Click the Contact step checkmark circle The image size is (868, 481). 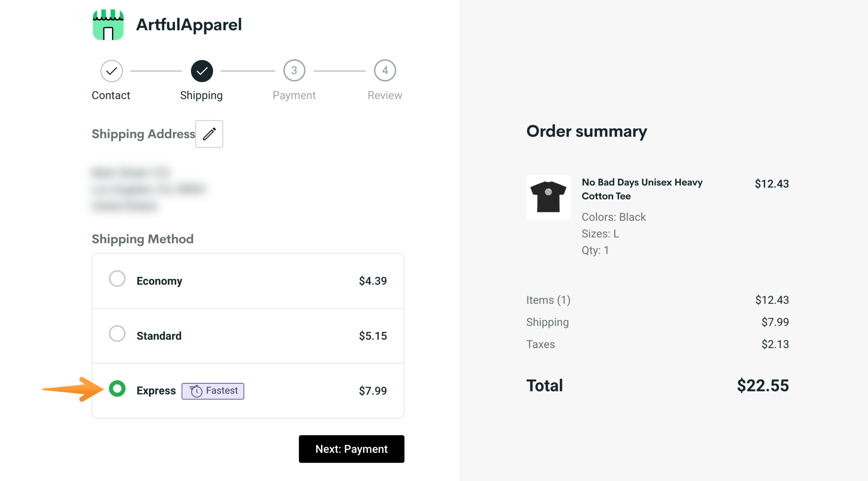click(112, 71)
